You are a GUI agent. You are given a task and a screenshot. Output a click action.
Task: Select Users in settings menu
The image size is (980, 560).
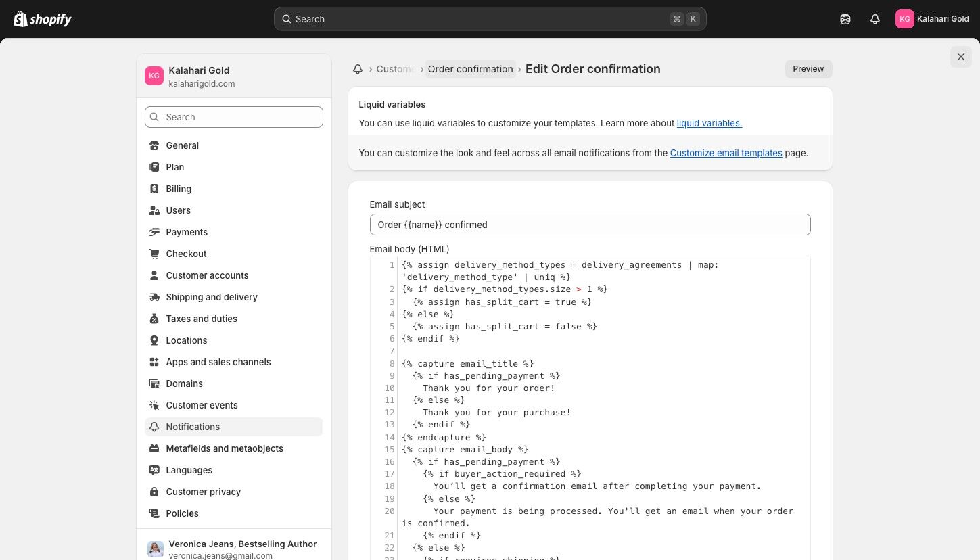(x=234, y=210)
